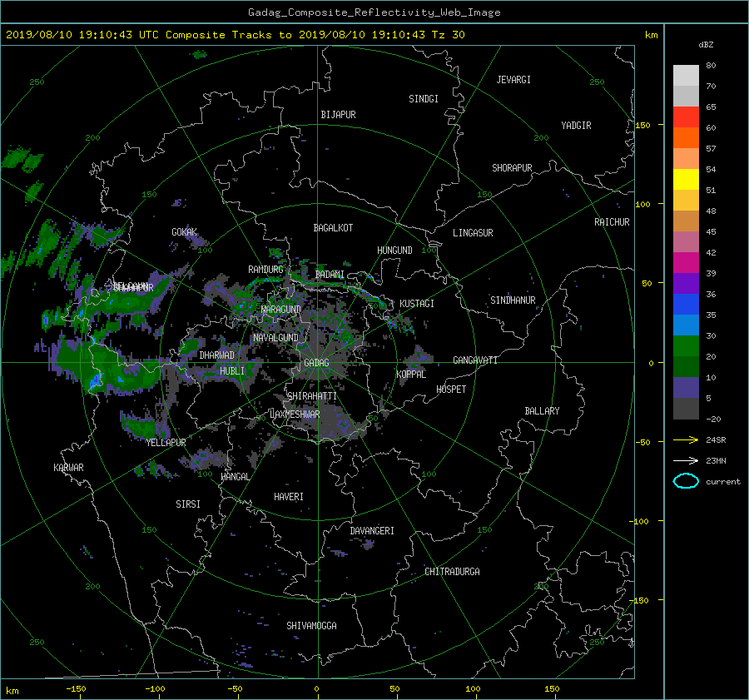This screenshot has width=749, height=700.
Task: Click the GOKAK city label
Action: point(185,232)
